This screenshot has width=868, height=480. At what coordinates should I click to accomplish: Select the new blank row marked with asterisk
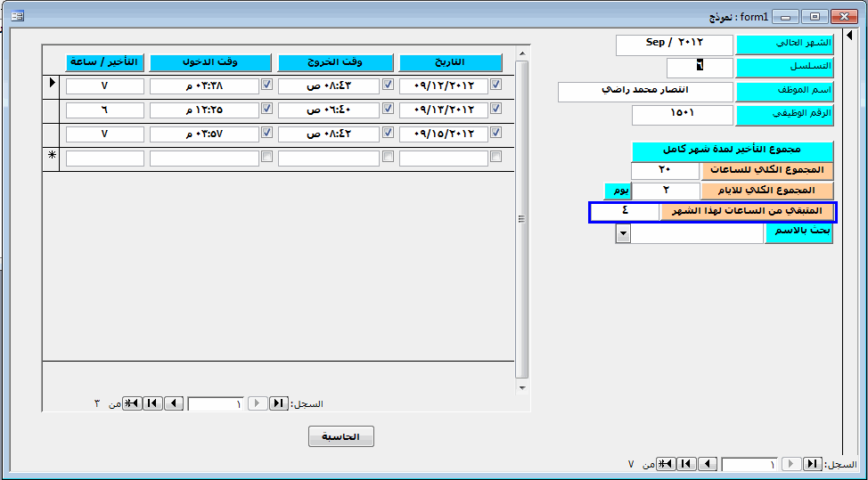coord(52,156)
